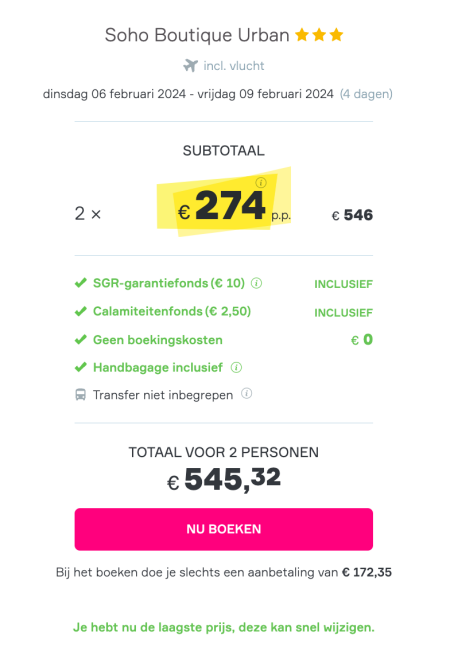
Task: Click the highlighted €274 p.p. price
Action: point(234,206)
